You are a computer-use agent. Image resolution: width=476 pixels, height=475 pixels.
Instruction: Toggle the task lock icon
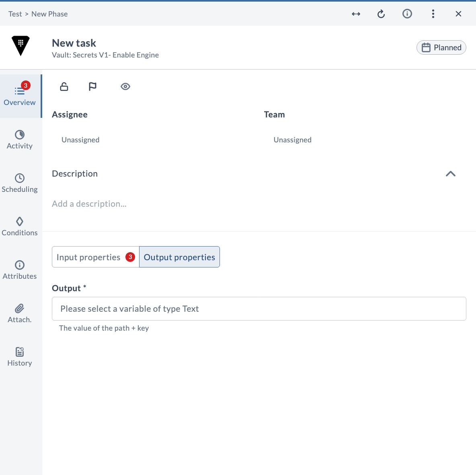coord(64,86)
